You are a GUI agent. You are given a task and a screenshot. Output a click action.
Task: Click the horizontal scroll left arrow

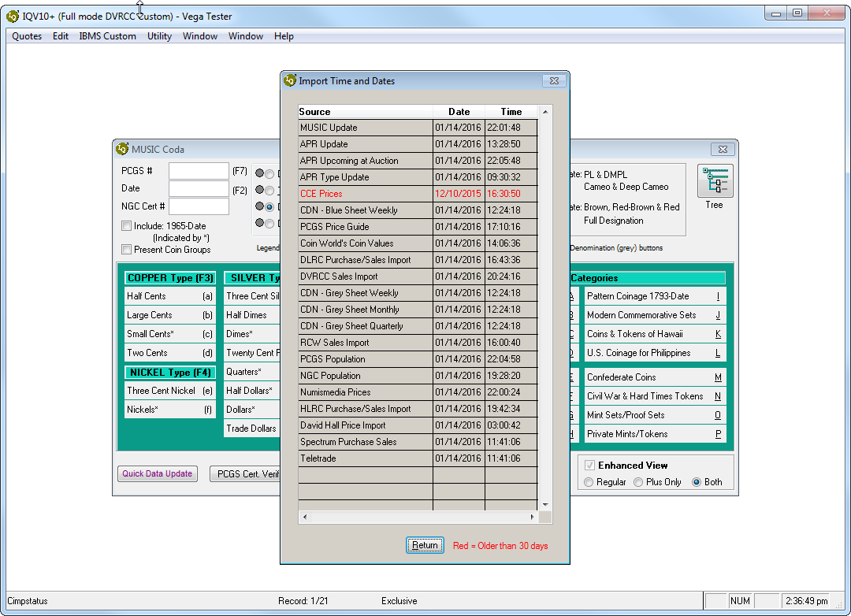(x=304, y=518)
